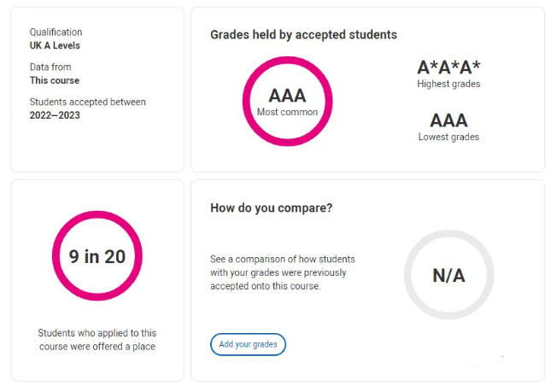
Task: Click the How do you compare? heading
Action: (x=272, y=208)
